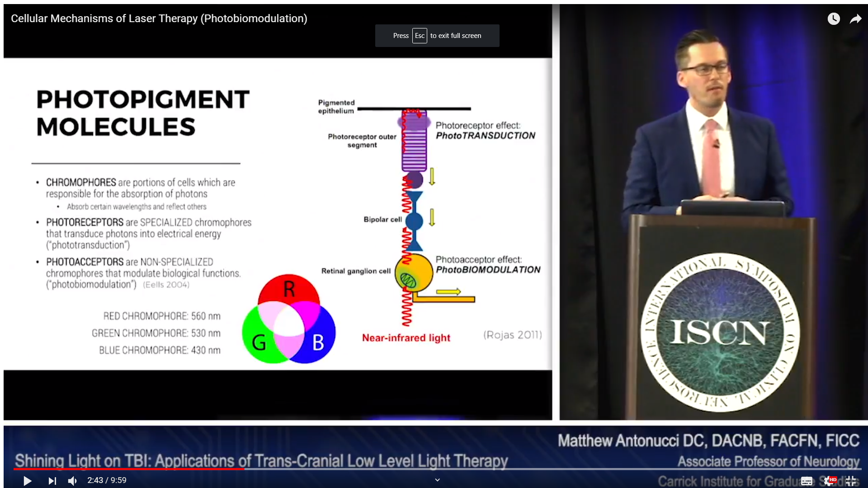Screen dimensions: 868x488
Task: Click the Esc key hint
Action: [420, 36]
